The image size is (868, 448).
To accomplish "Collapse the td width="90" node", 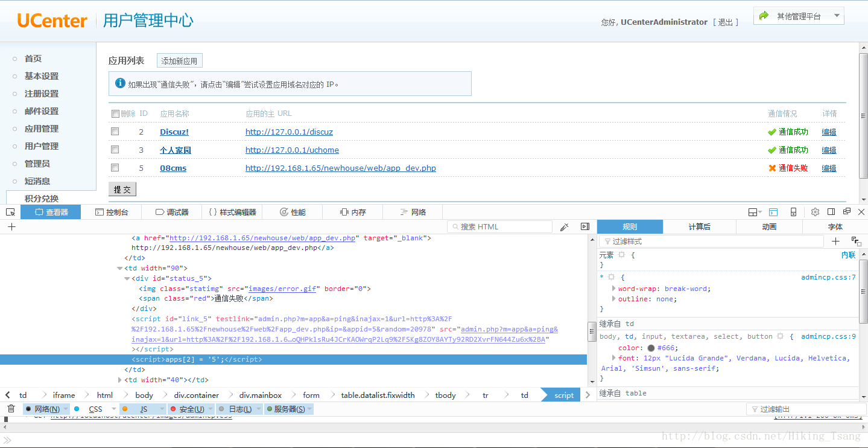I will pyautogui.click(x=119, y=269).
